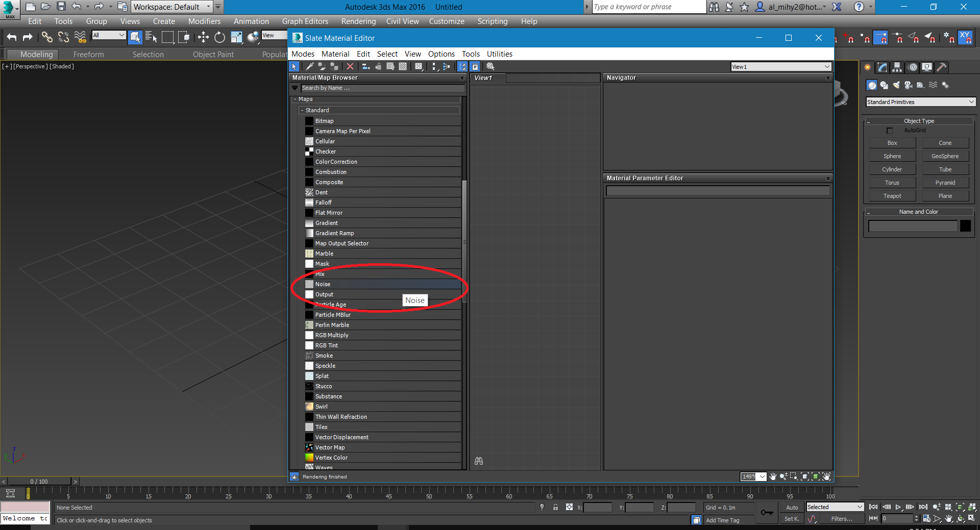Image resolution: width=980 pixels, height=530 pixels.
Task: Click the Select and Link chain icon
Action: (47, 37)
